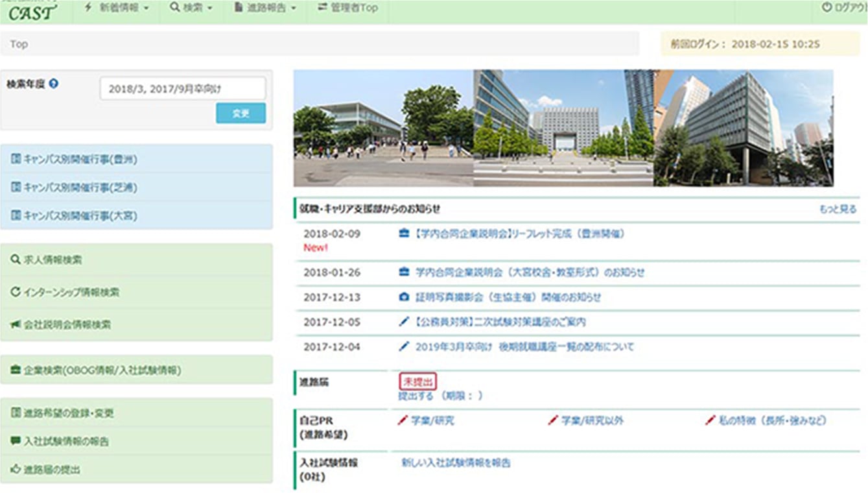This screenshot has height=493, width=868.
Task: Click the campus banner photo
Action: coord(563,128)
